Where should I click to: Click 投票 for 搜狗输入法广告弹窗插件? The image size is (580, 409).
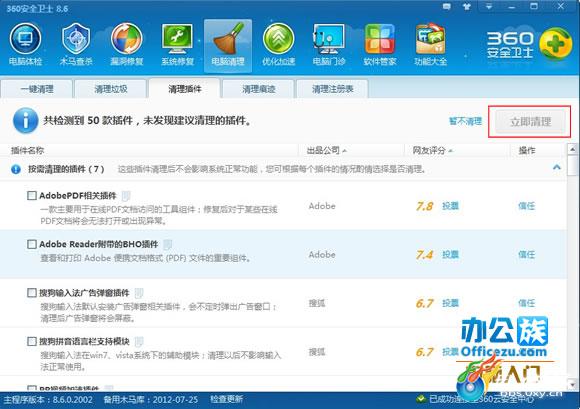450,303
